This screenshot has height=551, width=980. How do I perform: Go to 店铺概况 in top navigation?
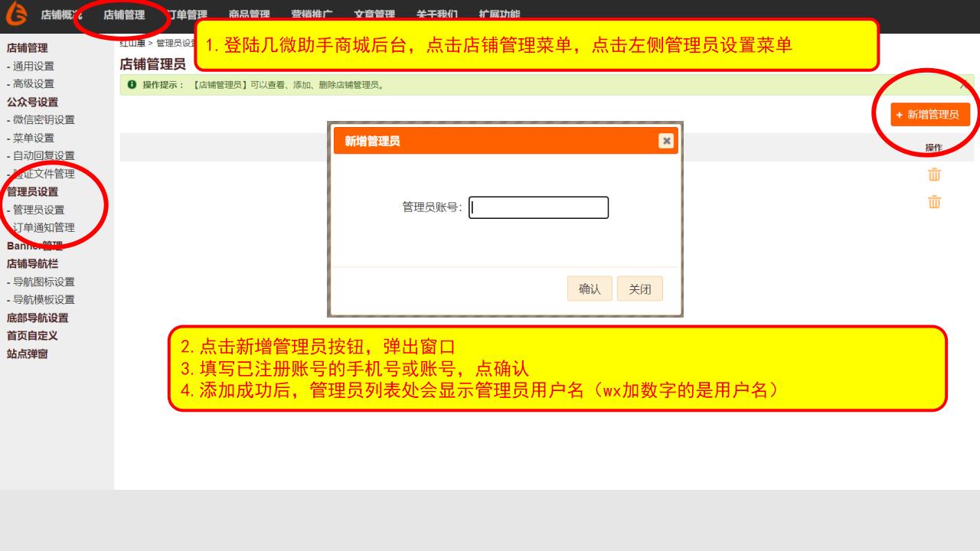coord(61,15)
